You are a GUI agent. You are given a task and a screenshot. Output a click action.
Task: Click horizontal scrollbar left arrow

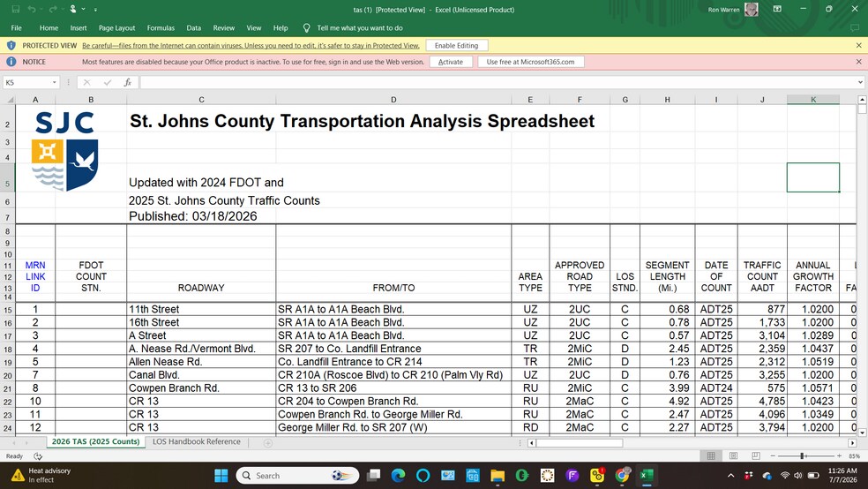point(531,442)
